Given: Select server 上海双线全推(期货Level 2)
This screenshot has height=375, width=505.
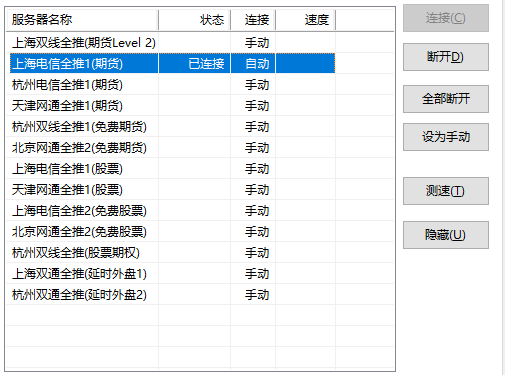Looking at the screenshot, I should (84, 43).
